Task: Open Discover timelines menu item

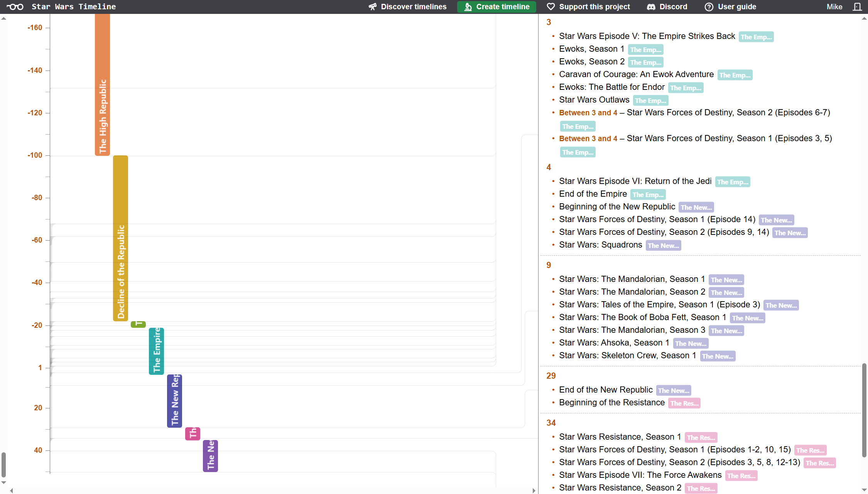Action: 414,7
